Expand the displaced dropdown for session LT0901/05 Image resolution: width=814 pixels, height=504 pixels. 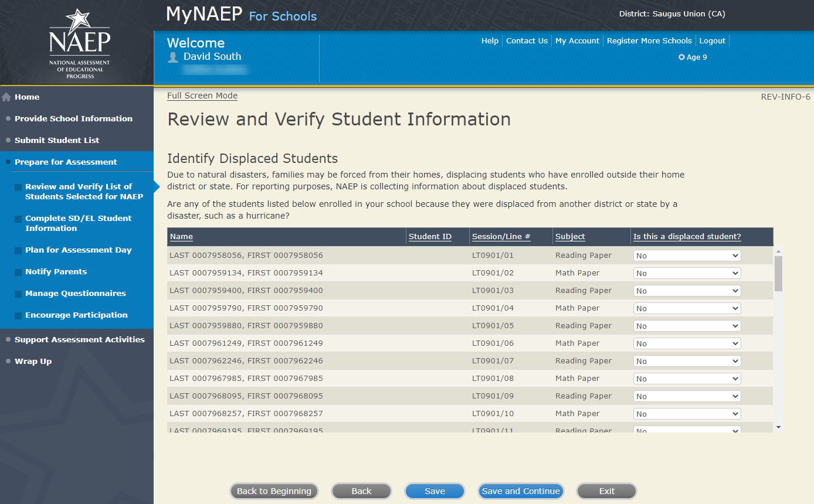[x=687, y=326]
